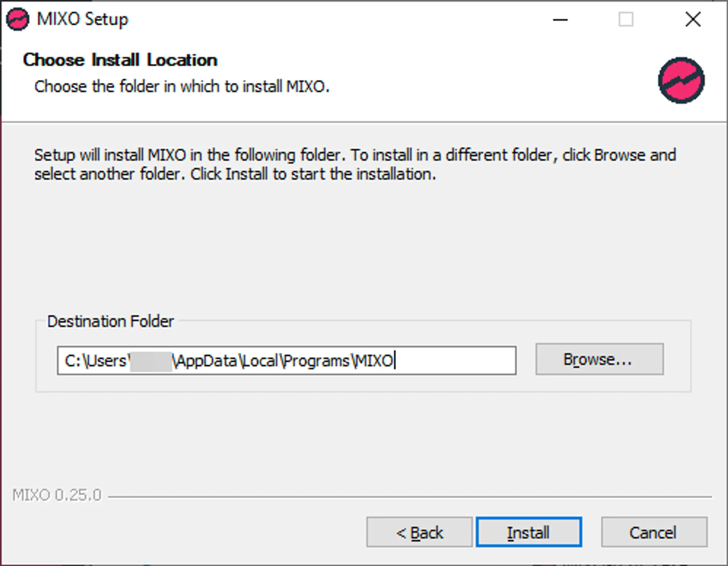Go back using the Back button
This screenshot has width=728, height=566.
click(x=419, y=532)
